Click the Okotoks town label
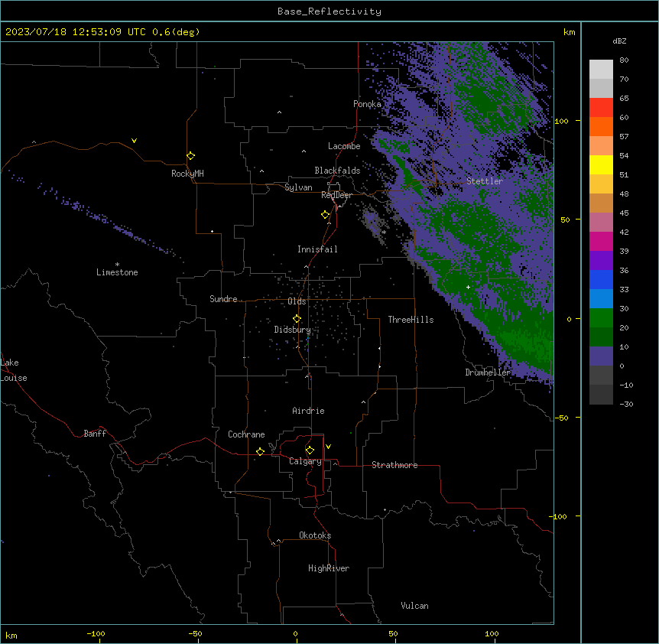 315,535
